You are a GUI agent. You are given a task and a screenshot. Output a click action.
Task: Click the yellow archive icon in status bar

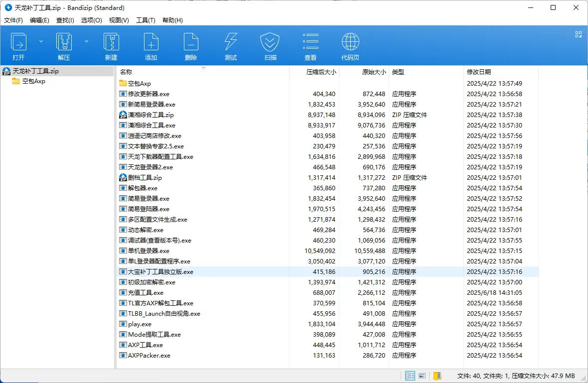point(437,376)
